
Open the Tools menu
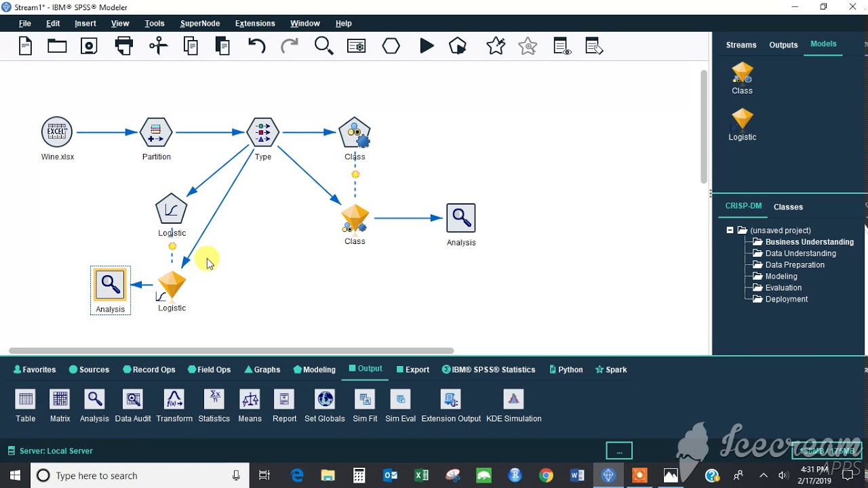(155, 23)
